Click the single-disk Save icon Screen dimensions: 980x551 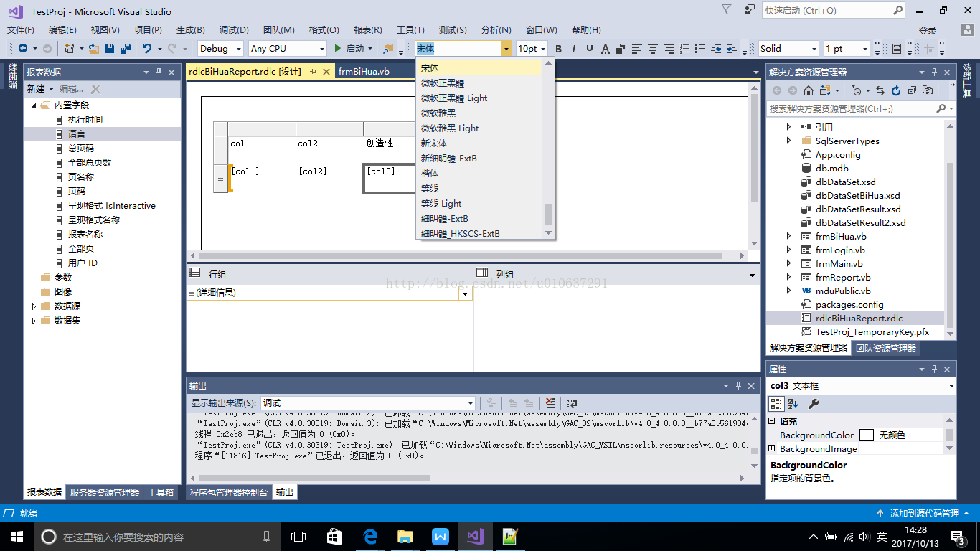click(110, 49)
